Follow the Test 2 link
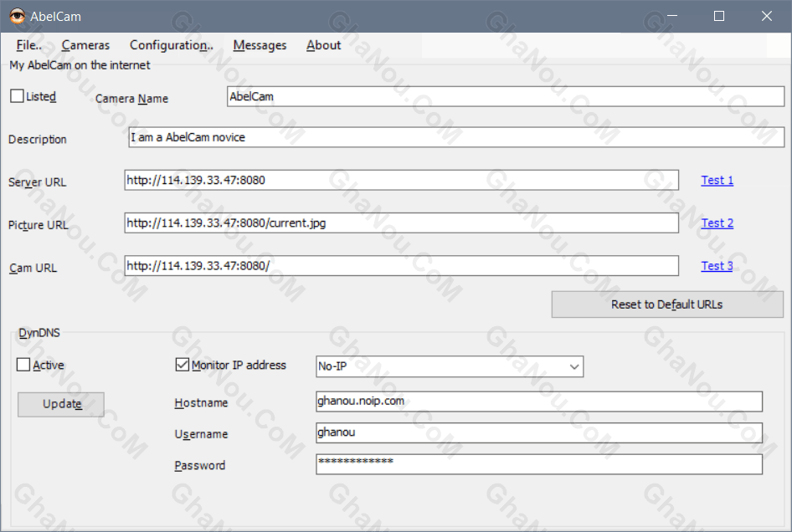This screenshot has height=532, width=792. 717,223
